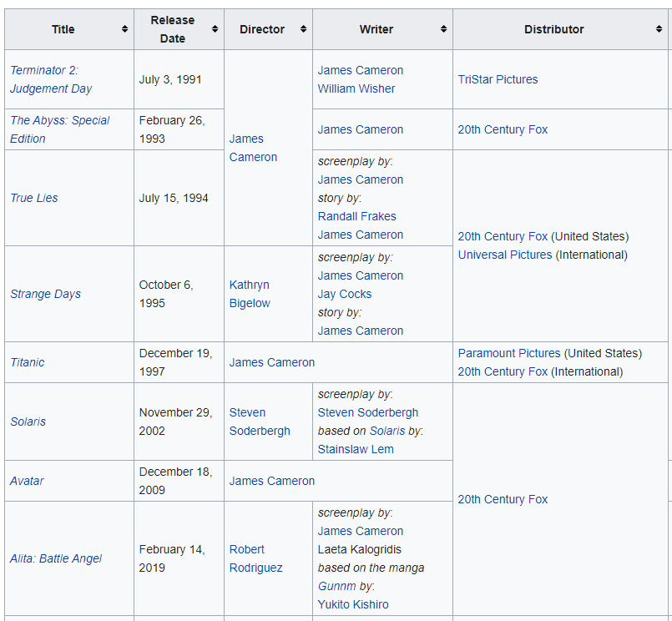Click 20th Century Fox in The Abyss row
This screenshot has height=621, width=672.
[503, 129]
